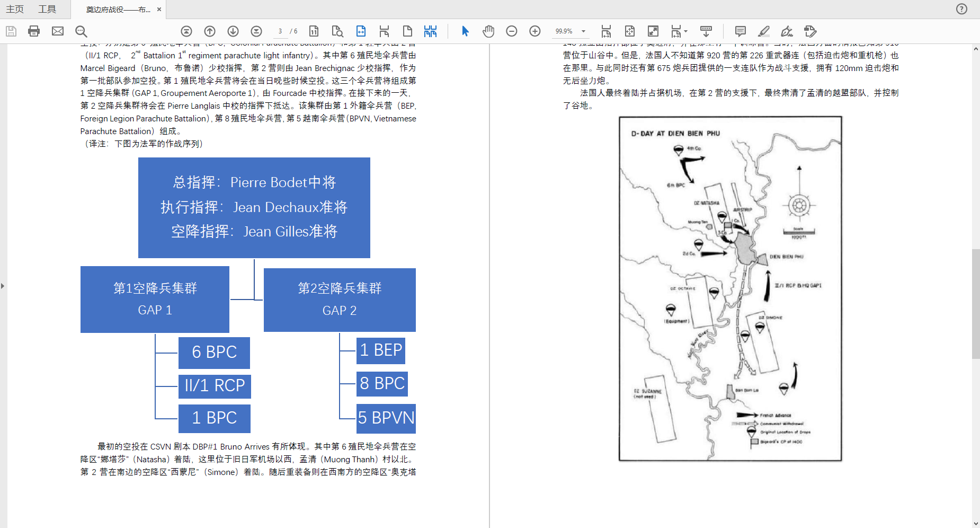This screenshot has height=528, width=980.
Task: Add a sticky note comment
Action: tap(741, 31)
